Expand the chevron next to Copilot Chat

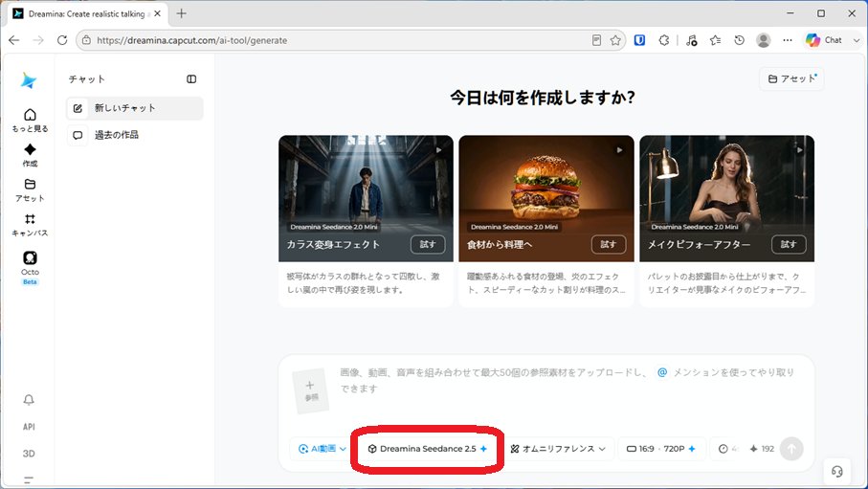(856, 40)
